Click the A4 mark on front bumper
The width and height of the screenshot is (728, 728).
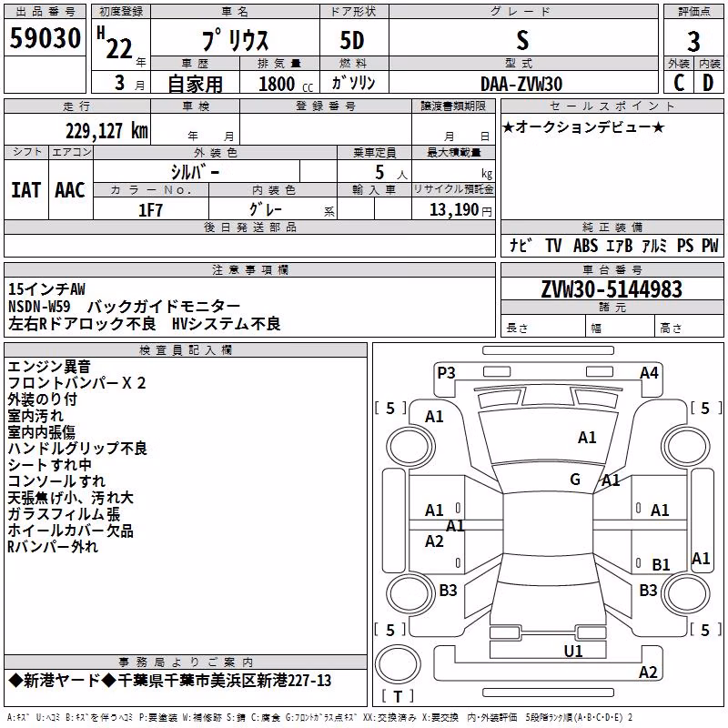(x=649, y=373)
